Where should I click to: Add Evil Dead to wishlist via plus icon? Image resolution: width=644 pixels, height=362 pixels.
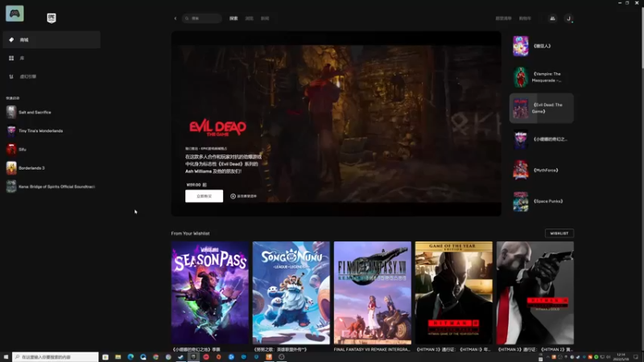[x=233, y=196]
